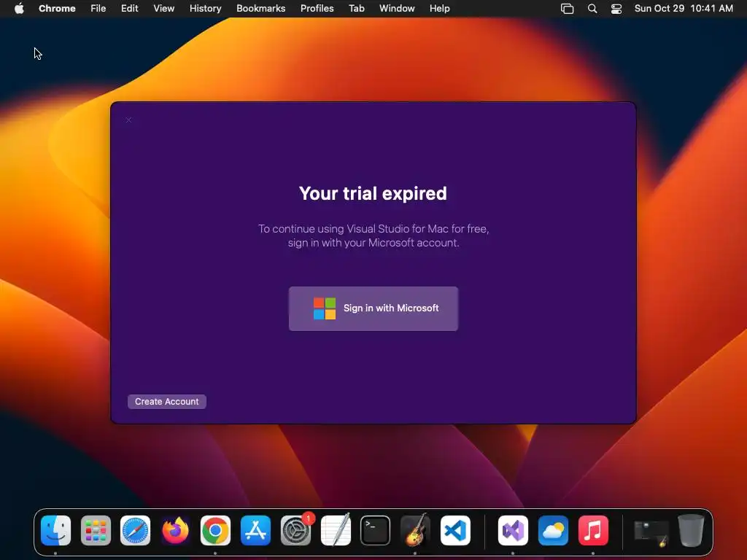Launch Visual Studio Code from the Dock

click(455, 531)
